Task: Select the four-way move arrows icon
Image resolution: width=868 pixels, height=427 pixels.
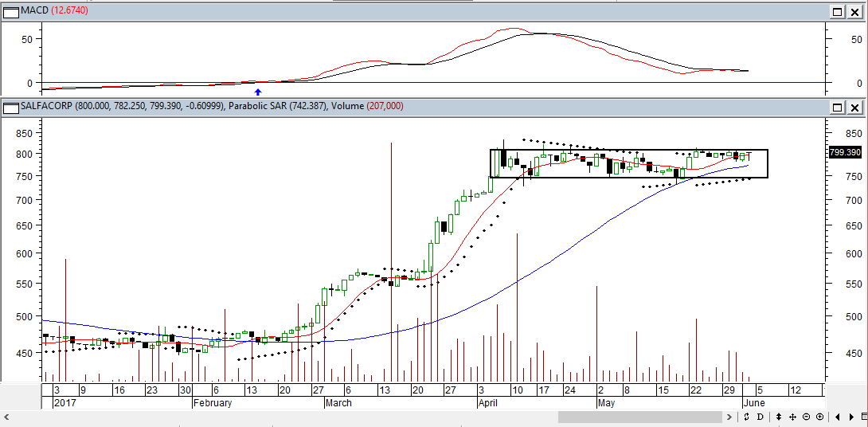Action: tap(792, 417)
